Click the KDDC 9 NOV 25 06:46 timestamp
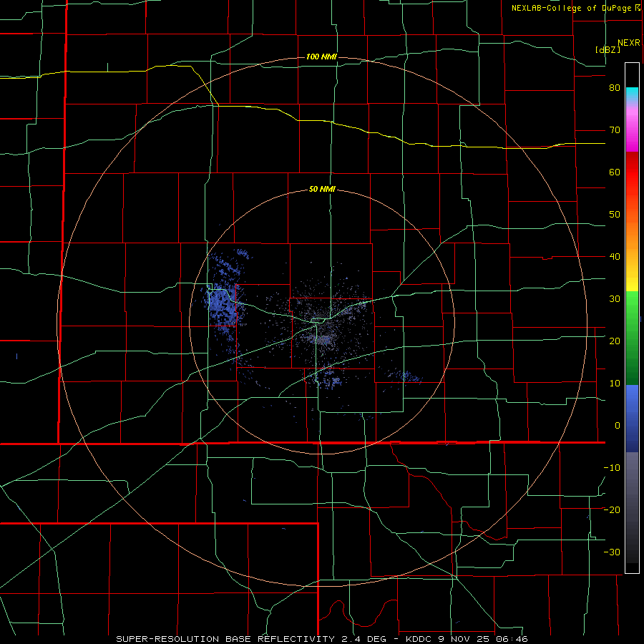The height and width of the screenshot is (644, 644). (x=466, y=639)
